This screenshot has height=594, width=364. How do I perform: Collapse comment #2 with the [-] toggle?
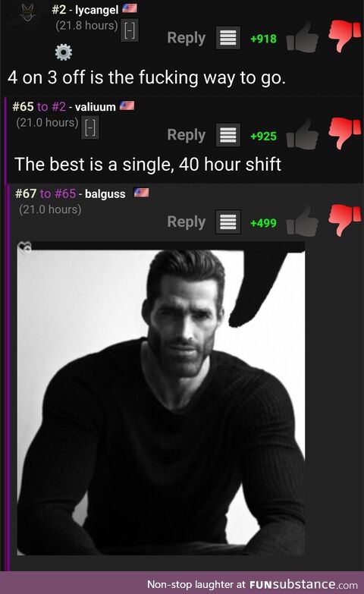pyautogui.click(x=130, y=30)
